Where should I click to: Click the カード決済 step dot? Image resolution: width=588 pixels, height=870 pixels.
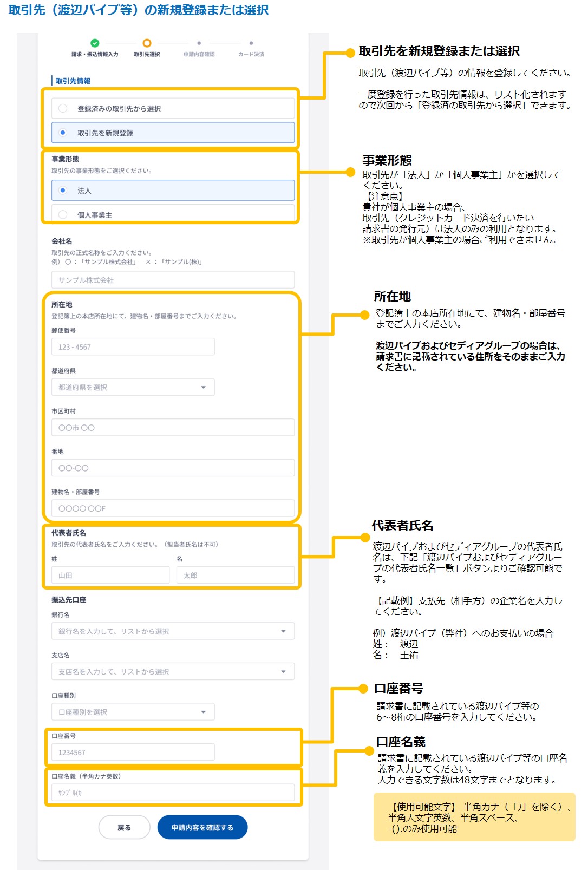[251, 43]
